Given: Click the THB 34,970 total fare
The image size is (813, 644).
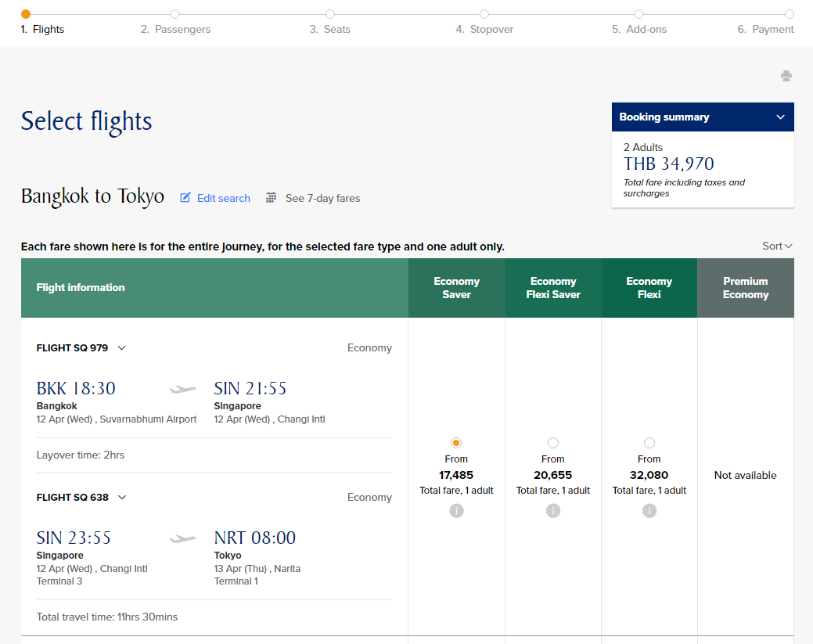Looking at the screenshot, I should (669, 164).
